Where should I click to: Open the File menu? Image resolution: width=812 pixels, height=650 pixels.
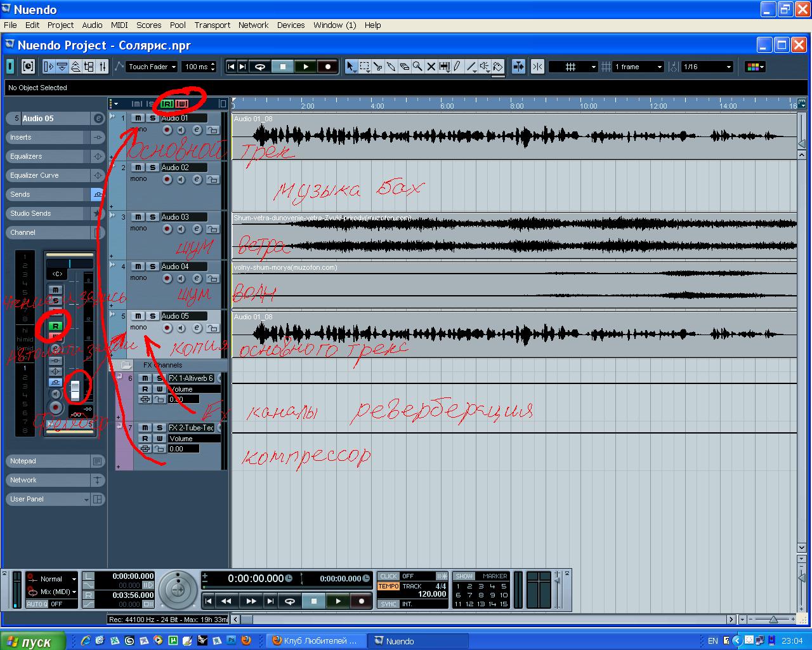10,25
